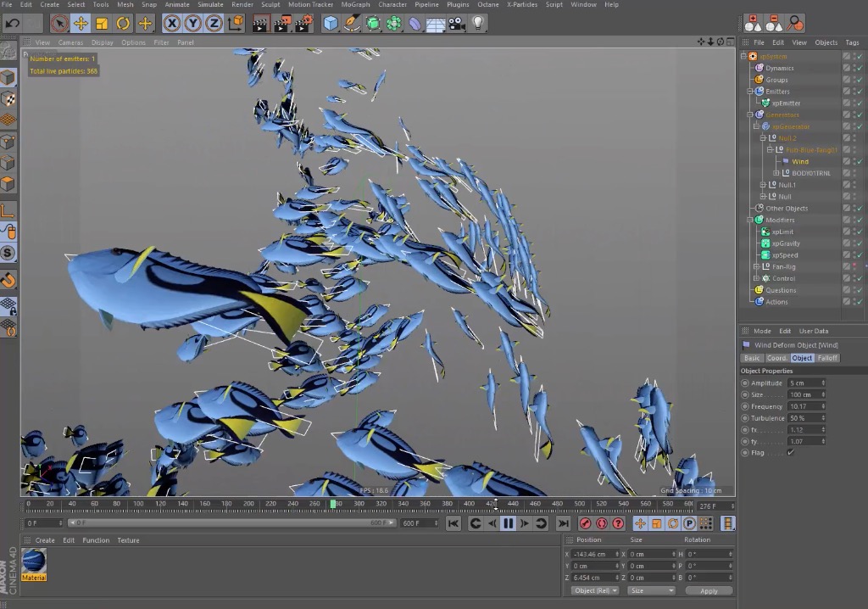This screenshot has height=609, width=868.
Task: Open the Simulate menu
Action: [209, 4]
